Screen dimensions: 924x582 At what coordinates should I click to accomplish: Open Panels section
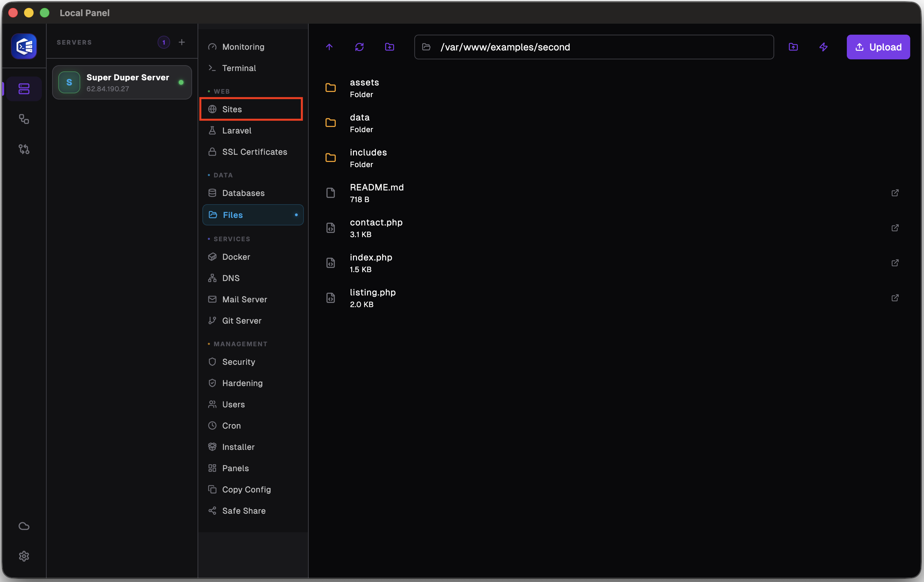[x=253, y=468]
